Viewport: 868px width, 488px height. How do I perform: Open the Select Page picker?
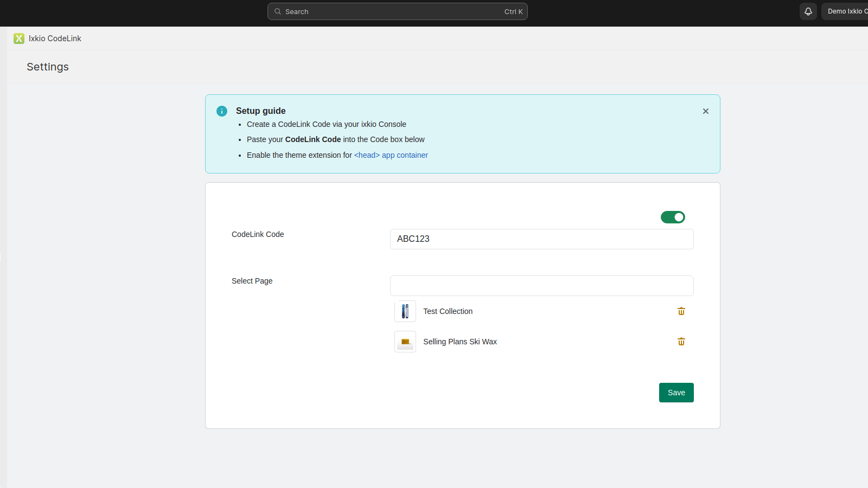[x=541, y=286]
